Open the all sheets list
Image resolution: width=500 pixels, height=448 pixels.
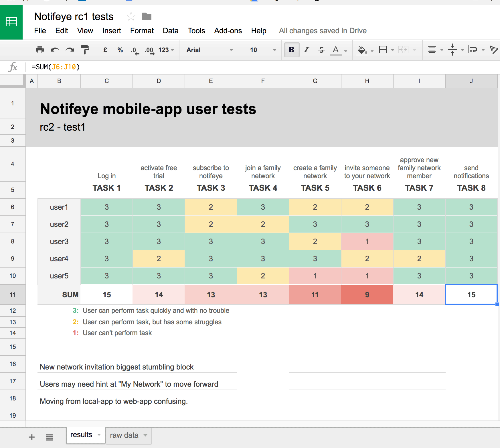[x=50, y=437]
